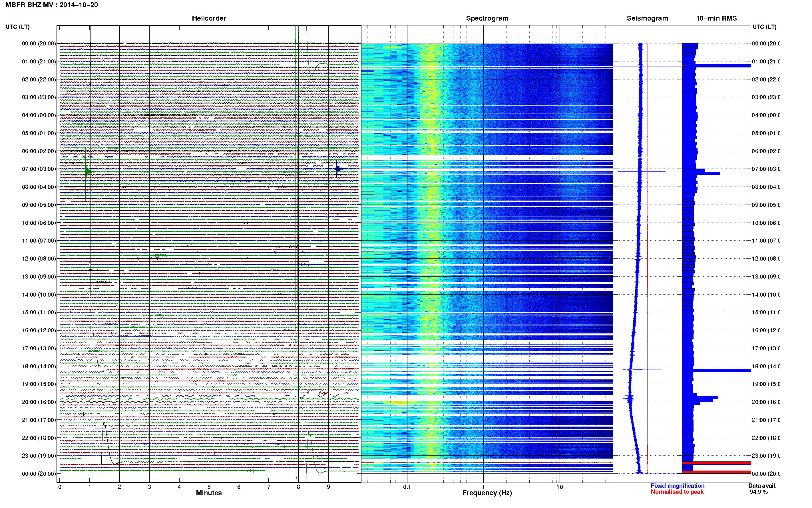The image size is (812, 508).
Task: Click the left 20:00 (16:00) time label
Action: (39, 402)
